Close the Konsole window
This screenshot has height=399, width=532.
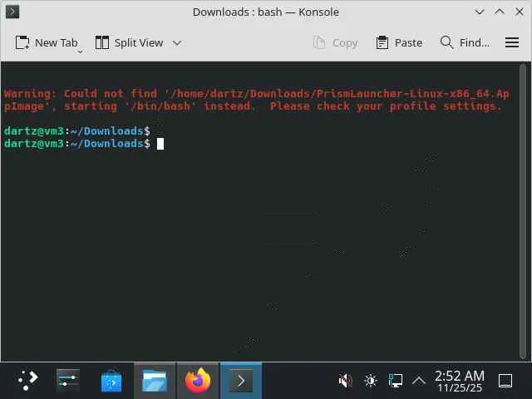pyautogui.click(x=519, y=12)
